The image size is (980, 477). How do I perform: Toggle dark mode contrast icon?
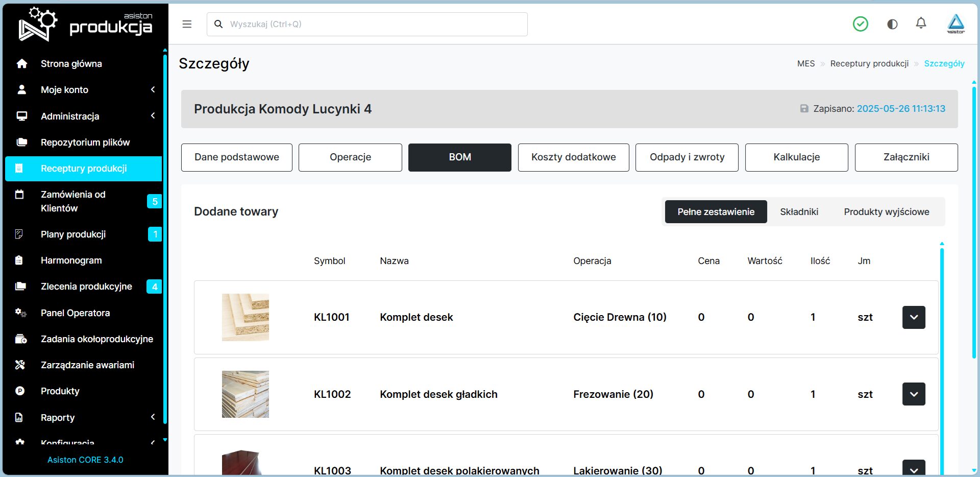(892, 24)
